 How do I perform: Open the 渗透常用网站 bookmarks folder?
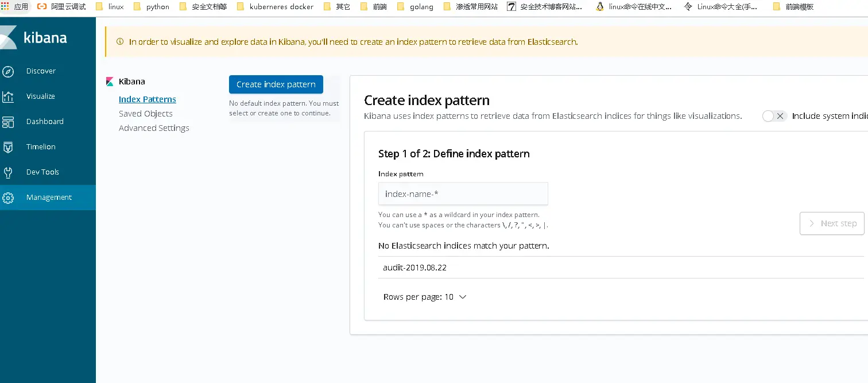pyautogui.click(x=471, y=7)
